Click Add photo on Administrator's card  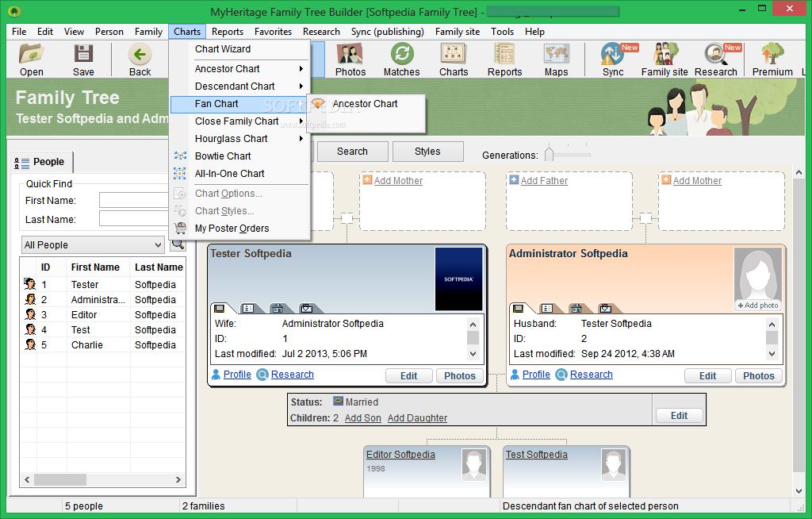[758, 306]
